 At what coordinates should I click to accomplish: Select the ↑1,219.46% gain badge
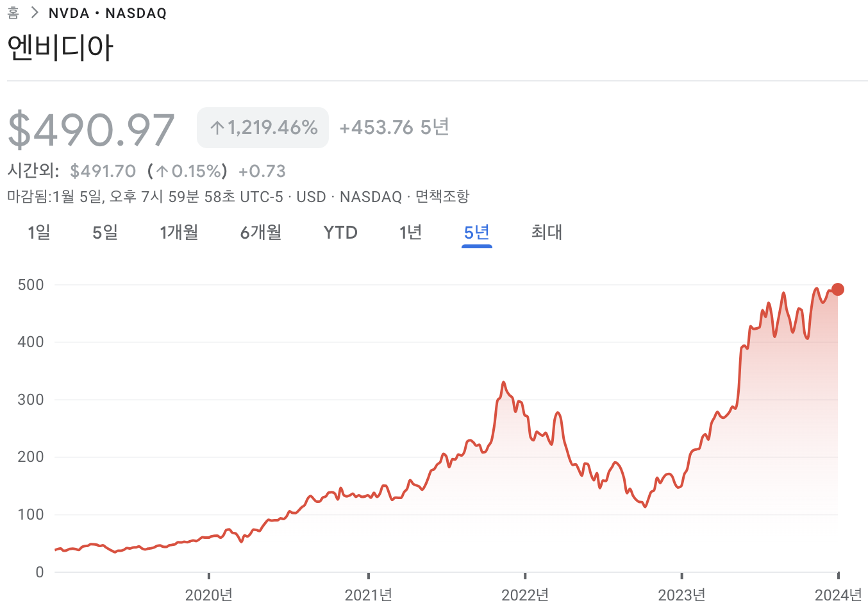(x=262, y=127)
